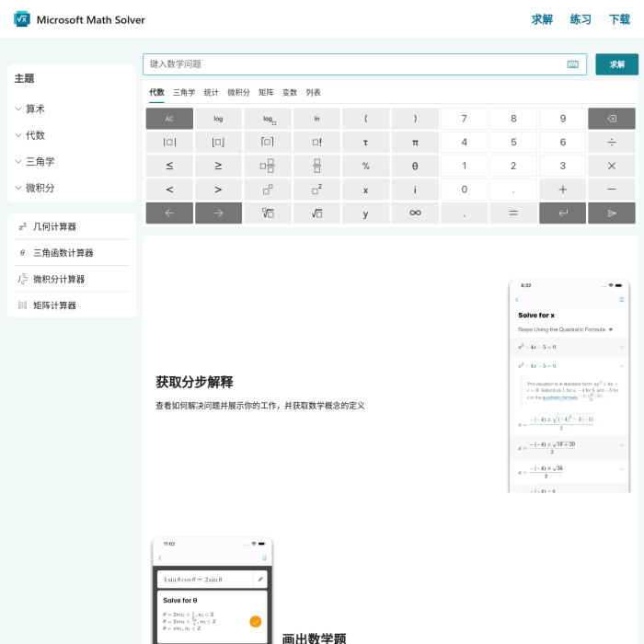644x644 pixels.
Task: Click the Microsoft Math Solver logo
Action: tap(22, 19)
